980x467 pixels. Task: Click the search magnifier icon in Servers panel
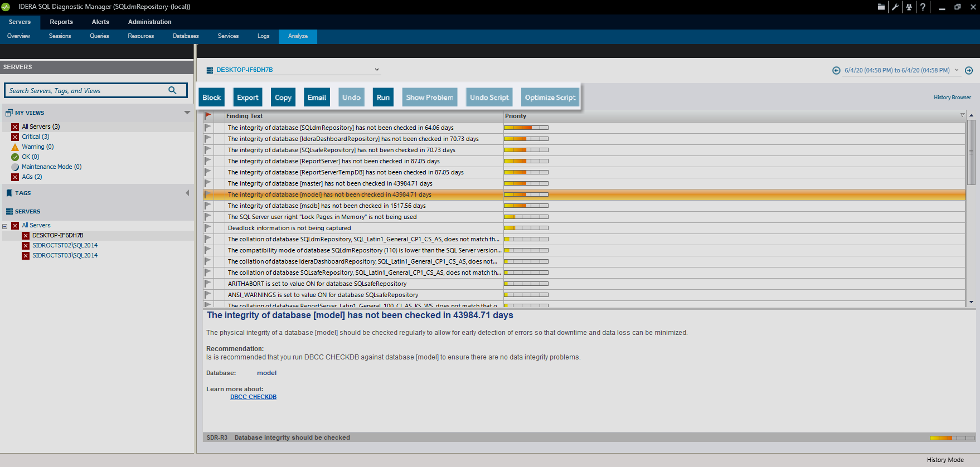click(x=172, y=90)
